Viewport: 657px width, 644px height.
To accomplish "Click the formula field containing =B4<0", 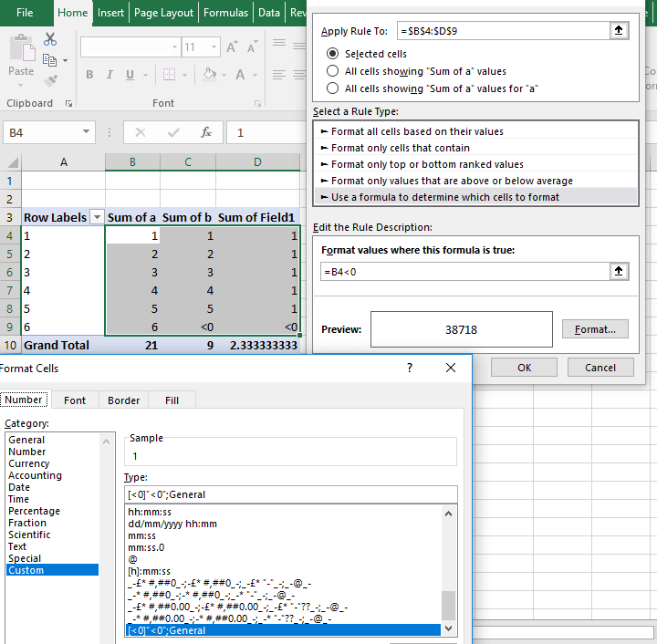I will (465, 272).
